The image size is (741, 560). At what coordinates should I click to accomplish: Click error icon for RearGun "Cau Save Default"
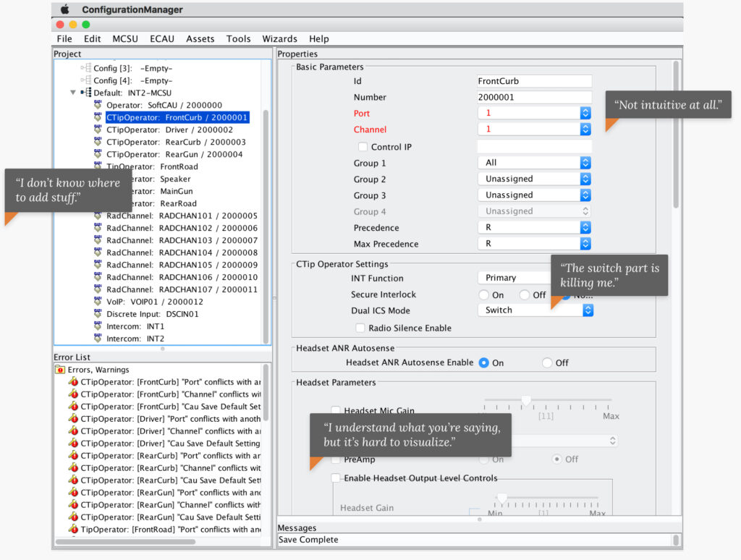tap(73, 517)
